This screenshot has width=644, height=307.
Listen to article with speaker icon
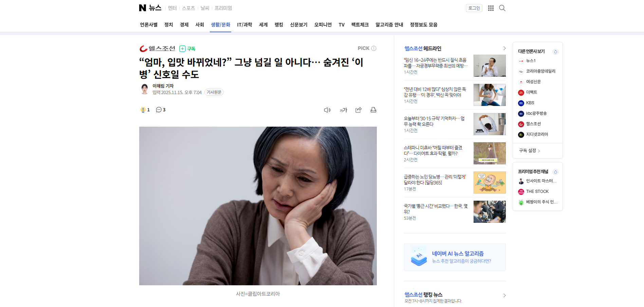pos(327,110)
